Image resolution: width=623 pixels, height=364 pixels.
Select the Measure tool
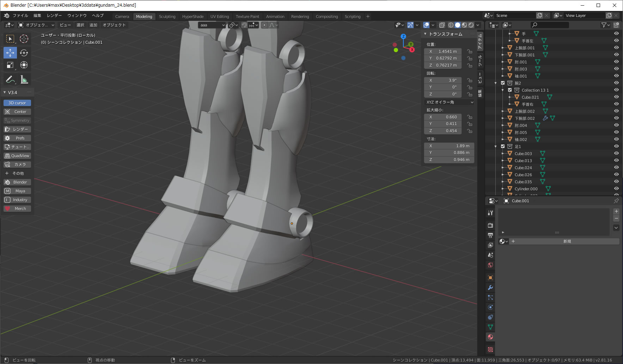click(x=24, y=79)
